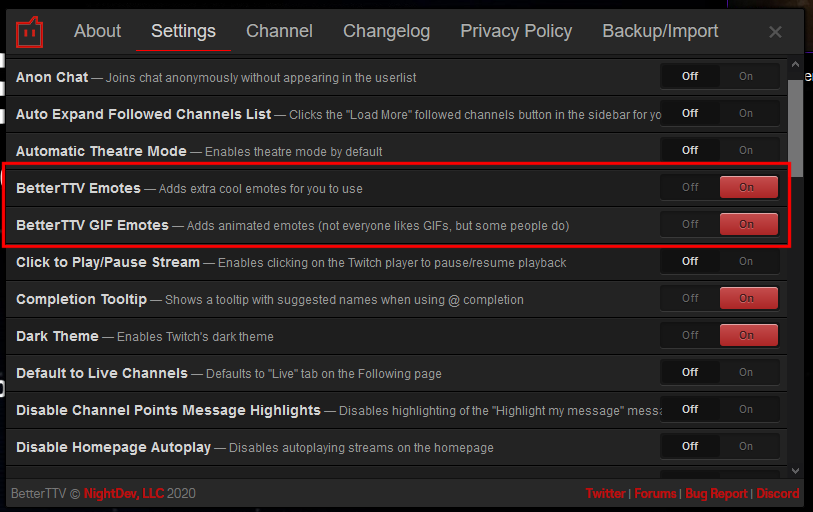Click On for Completion Tooltip
The image size is (813, 512).
749,298
